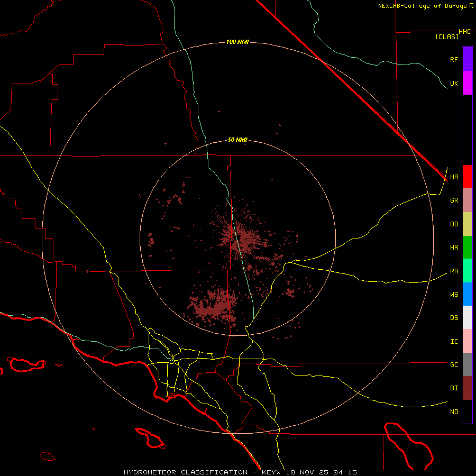This screenshot has width=476, height=476.
Task: Click the RF purple legend swatch
Action: [x=467, y=59]
